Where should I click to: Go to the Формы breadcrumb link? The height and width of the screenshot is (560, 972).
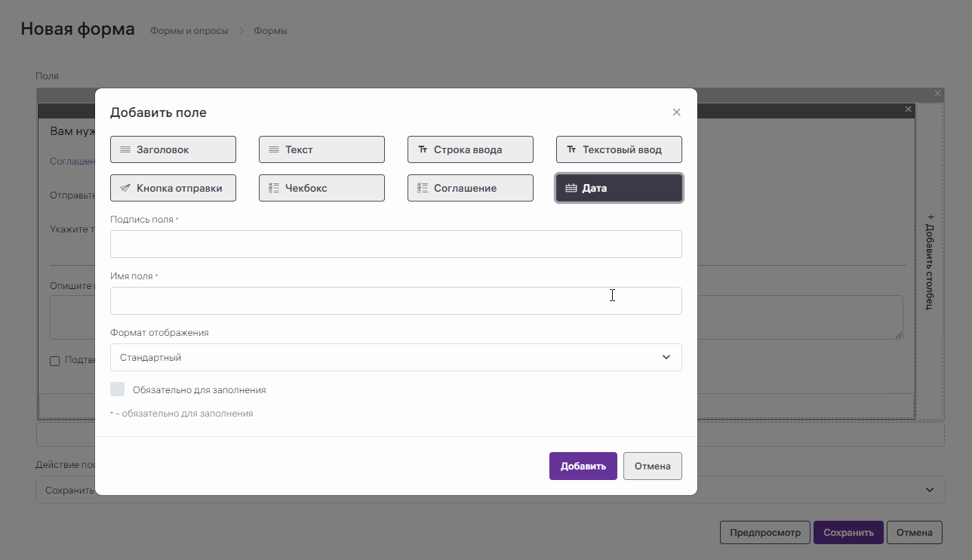tap(270, 31)
